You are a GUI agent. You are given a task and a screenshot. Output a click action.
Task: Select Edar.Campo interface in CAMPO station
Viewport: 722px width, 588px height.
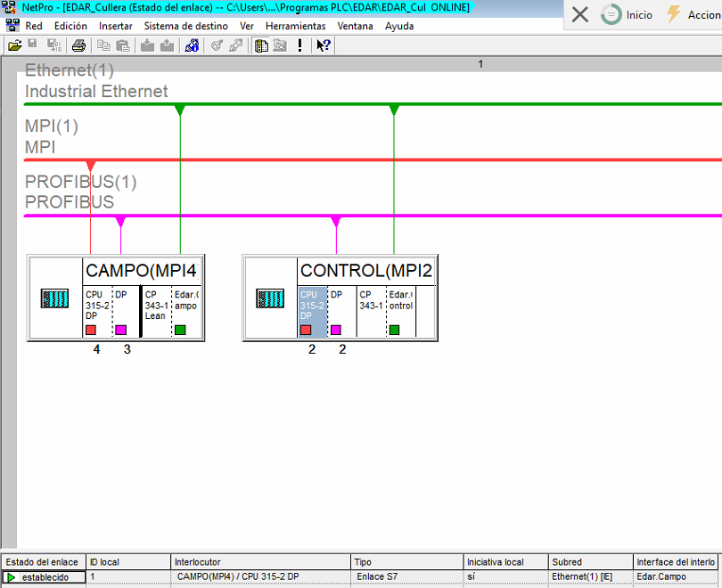click(x=186, y=312)
